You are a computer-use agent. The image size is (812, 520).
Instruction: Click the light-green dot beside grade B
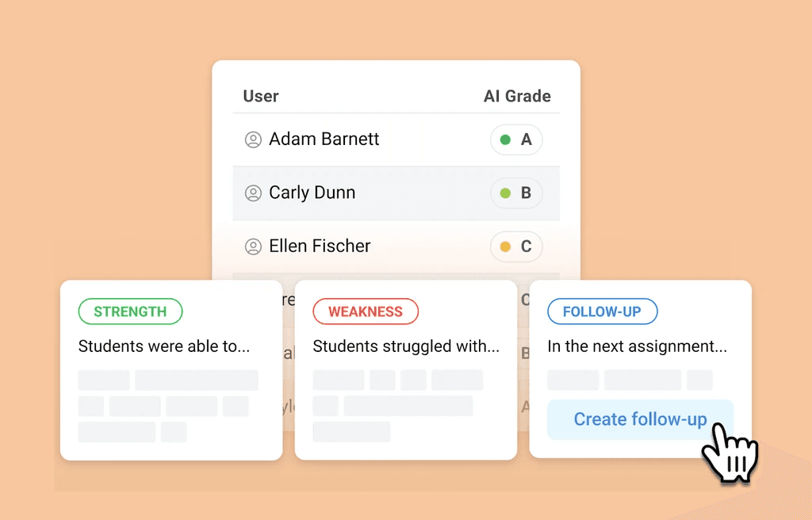(x=505, y=193)
